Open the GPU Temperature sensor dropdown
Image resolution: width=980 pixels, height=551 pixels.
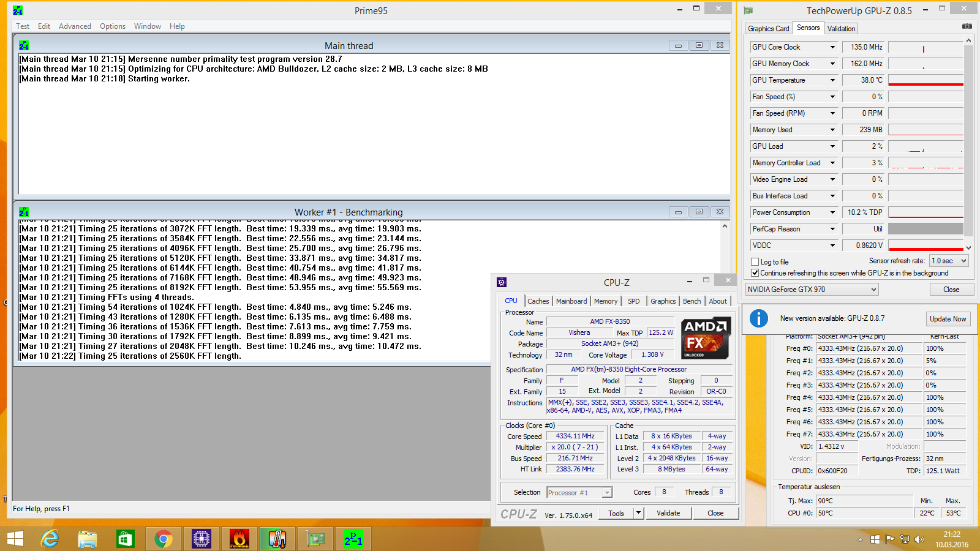832,80
